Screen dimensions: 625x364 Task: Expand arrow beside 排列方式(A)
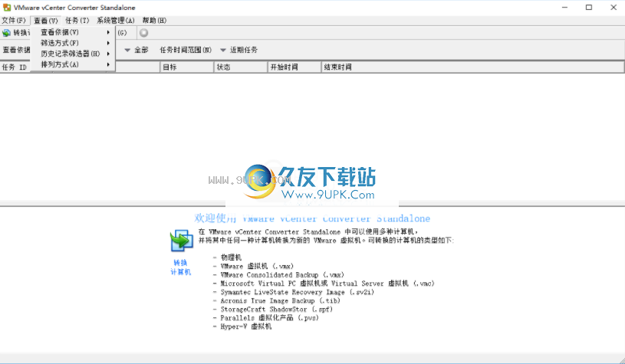[x=108, y=64]
